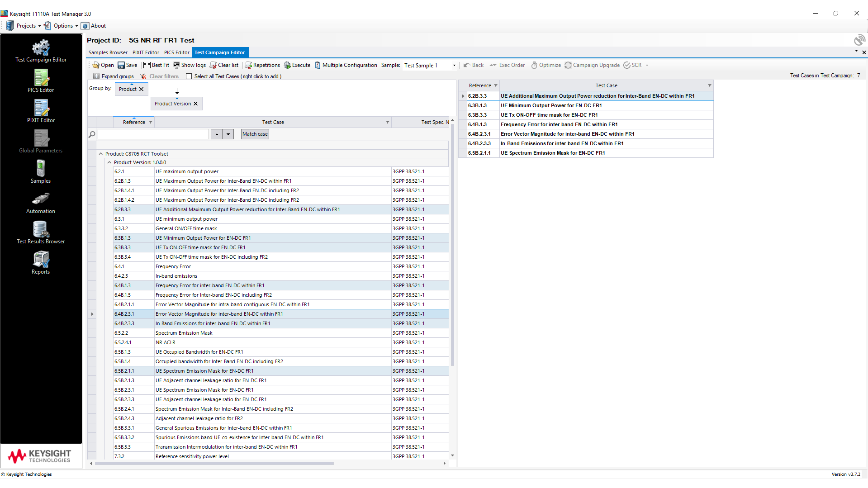Click the vertical scrollbar down arrow

click(452, 455)
